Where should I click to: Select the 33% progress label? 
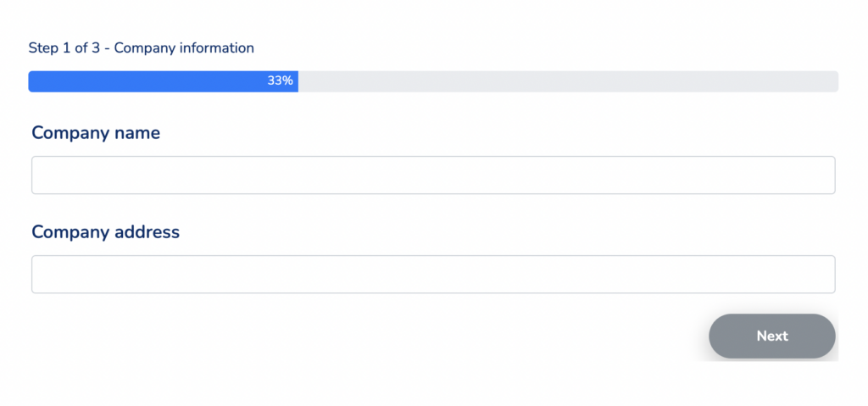(x=280, y=81)
